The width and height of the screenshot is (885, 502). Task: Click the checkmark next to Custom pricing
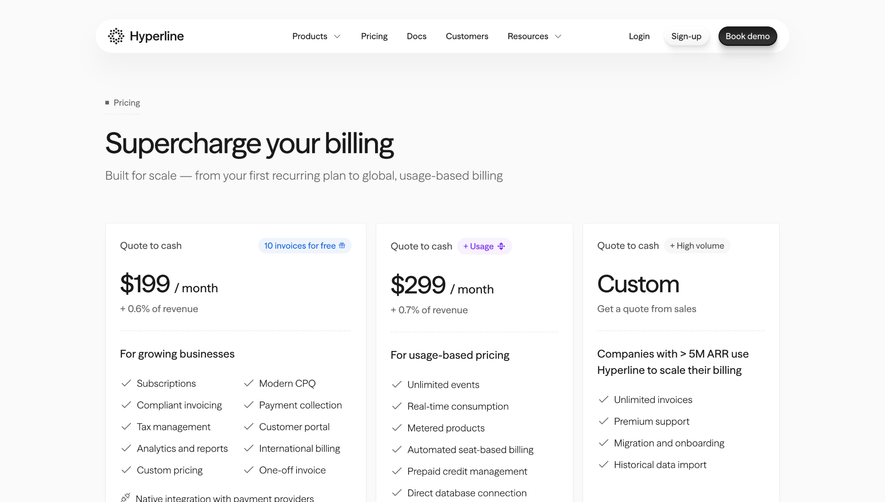click(x=126, y=470)
